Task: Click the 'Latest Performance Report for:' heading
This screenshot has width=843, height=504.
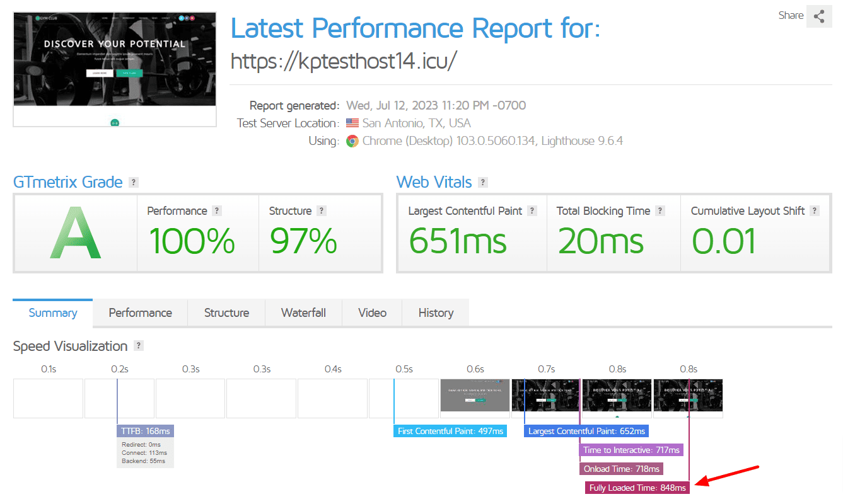Action: 416,28
